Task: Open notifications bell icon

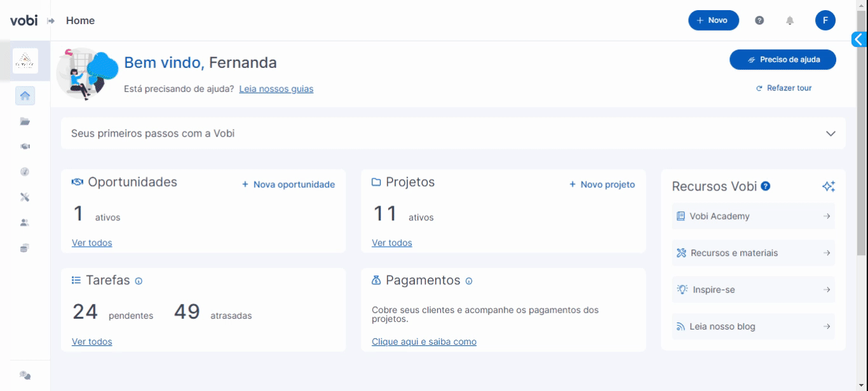Action: point(790,20)
